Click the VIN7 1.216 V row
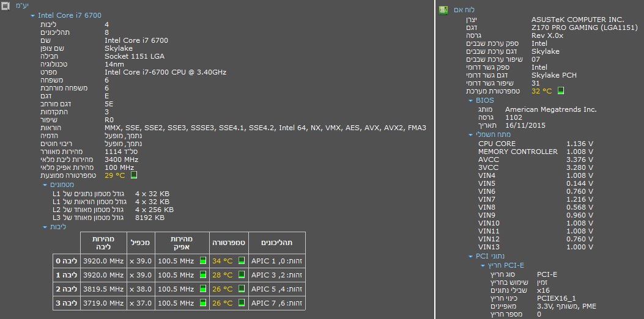This screenshot has height=319, width=644. tap(536, 199)
